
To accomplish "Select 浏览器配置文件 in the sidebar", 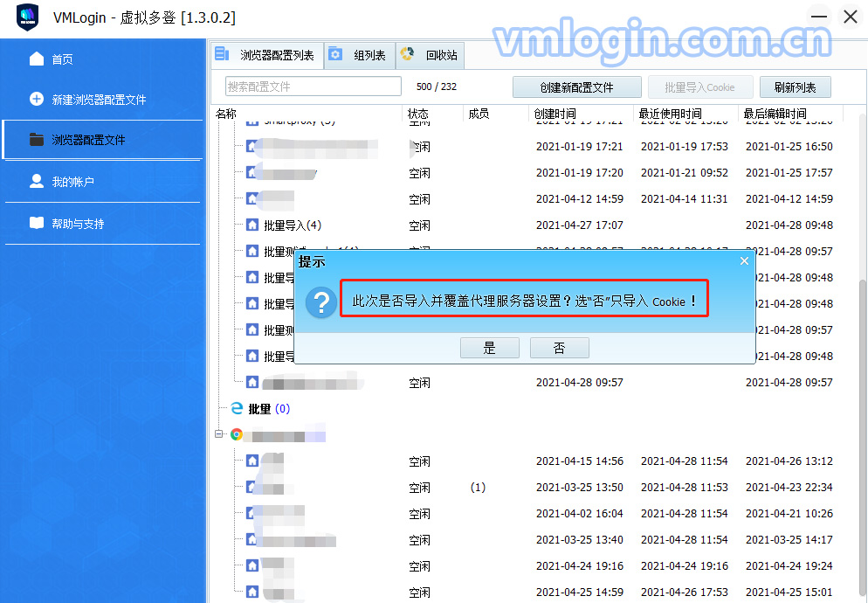I will pos(103,140).
